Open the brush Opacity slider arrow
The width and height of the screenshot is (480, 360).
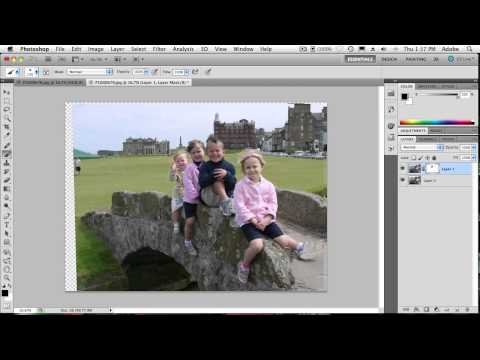pyautogui.click(x=146, y=72)
